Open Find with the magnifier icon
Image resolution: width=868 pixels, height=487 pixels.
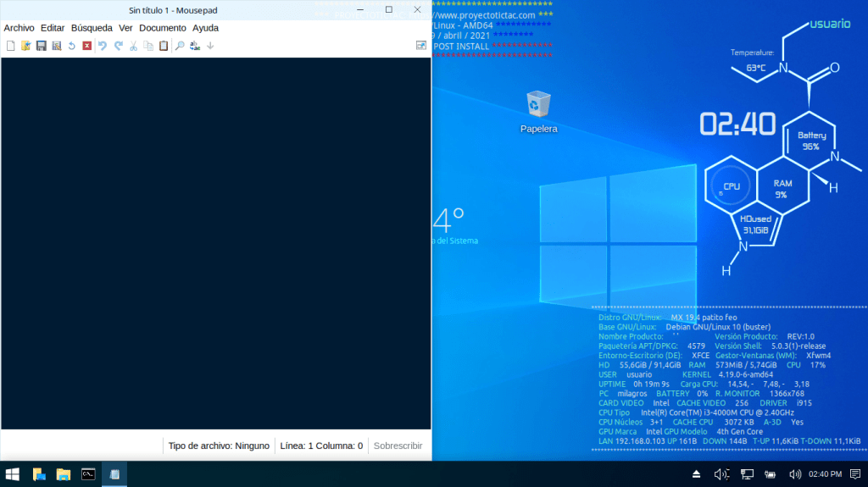click(x=180, y=46)
